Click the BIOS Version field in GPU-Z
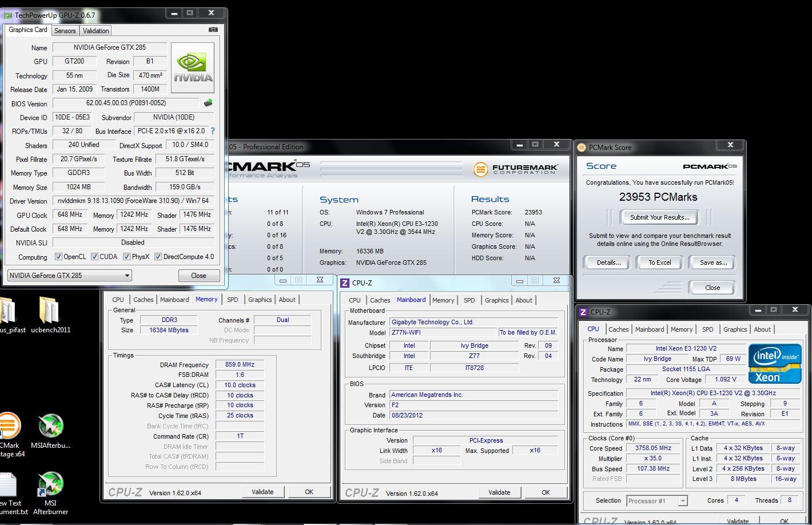812x525 pixels. (126, 103)
